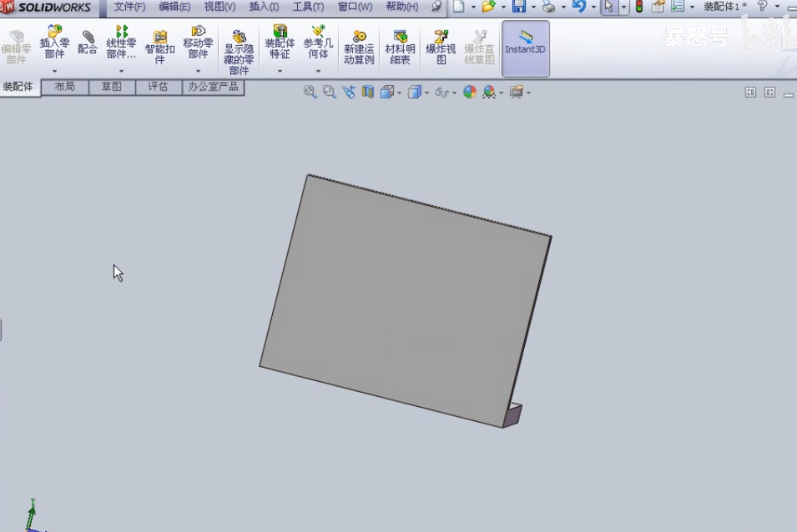The height and width of the screenshot is (532, 797).
Task: Open Reference Geometry (参考几何体)
Action: tap(318, 43)
